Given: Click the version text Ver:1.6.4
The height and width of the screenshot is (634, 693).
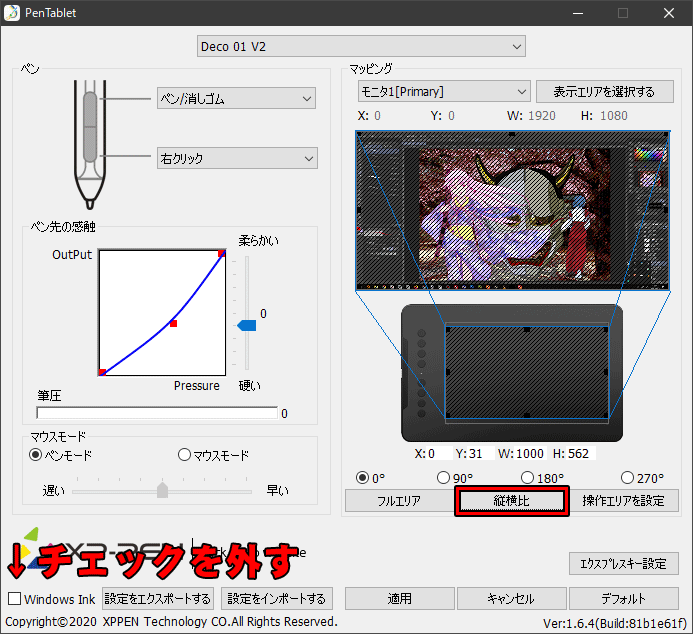Looking at the screenshot, I should point(615,623).
